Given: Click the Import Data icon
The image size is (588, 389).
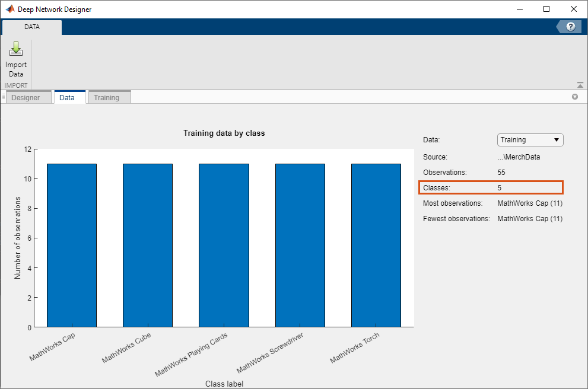Looking at the screenshot, I should pos(16,49).
